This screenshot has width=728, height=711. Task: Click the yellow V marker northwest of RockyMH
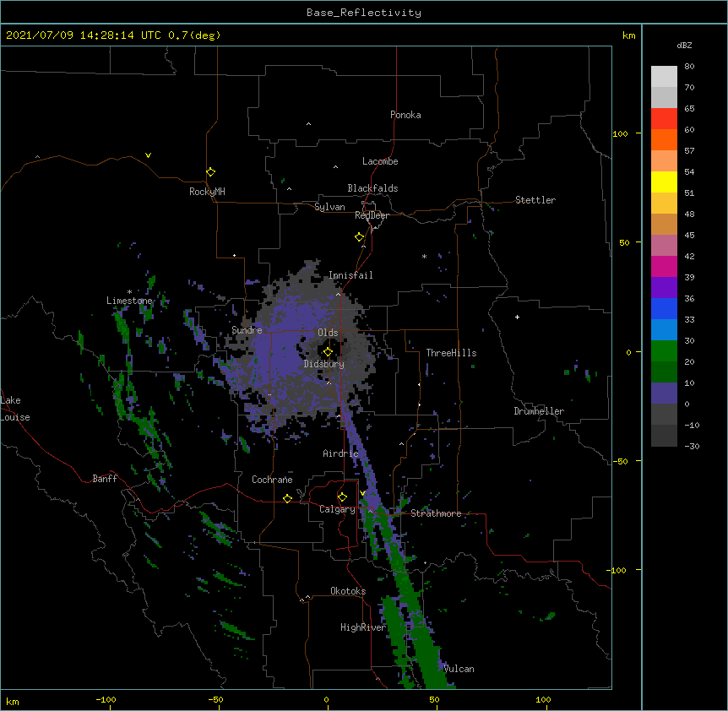[148, 155]
